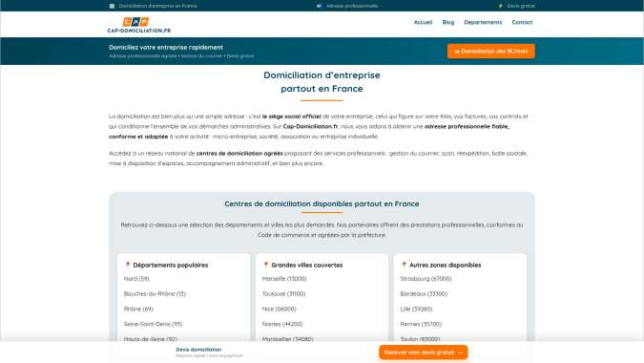The image size is (644, 363).
Task: Click the building icon in top bar
Action: coord(112,6)
